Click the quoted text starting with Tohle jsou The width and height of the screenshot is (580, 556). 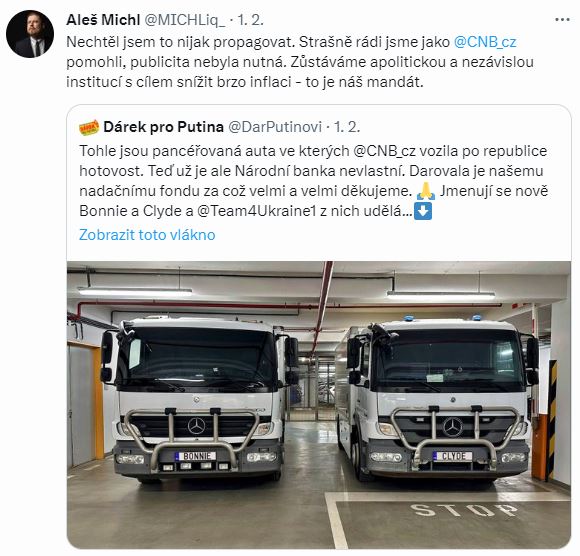coord(314,181)
